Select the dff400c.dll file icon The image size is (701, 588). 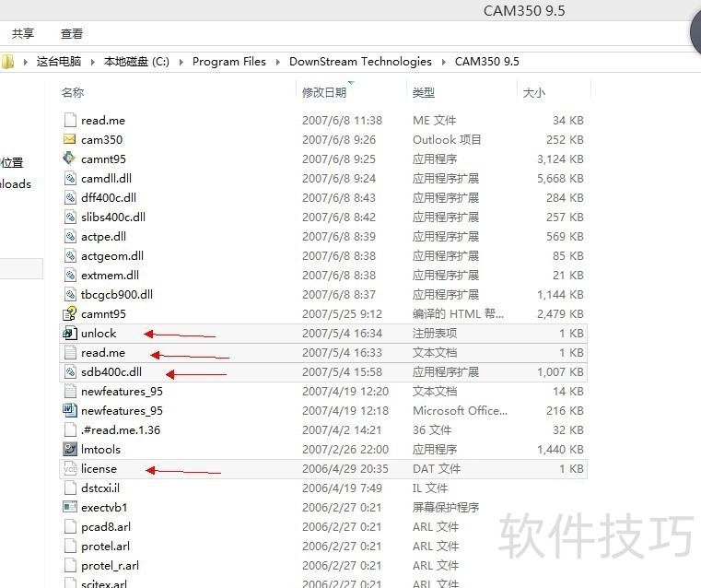[x=70, y=197]
